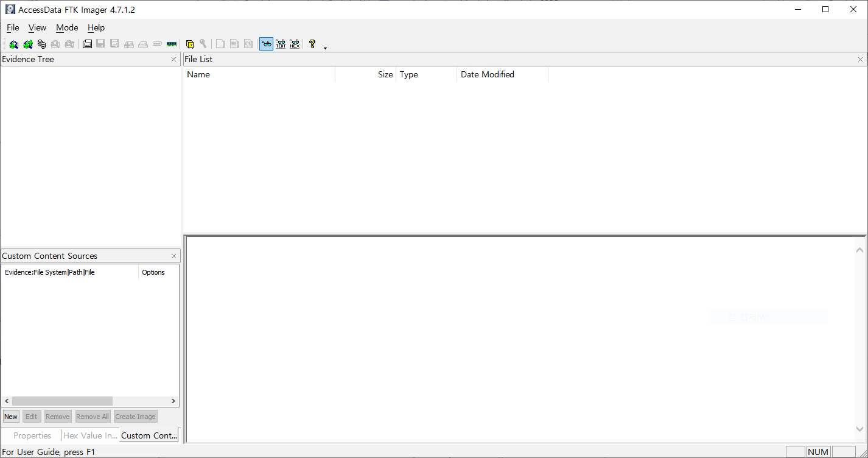The height and width of the screenshot is (458, 868).
Task: Switch to the Properties tab
Action: (32, 435)
